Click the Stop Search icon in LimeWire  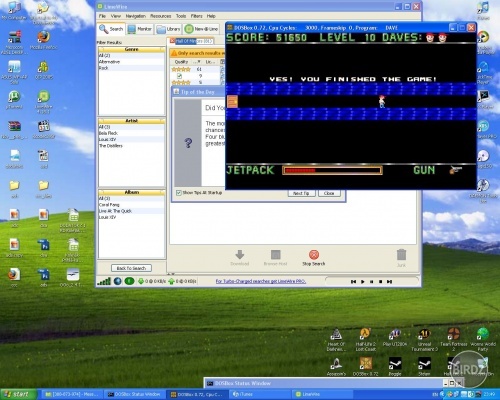[314, 255]
